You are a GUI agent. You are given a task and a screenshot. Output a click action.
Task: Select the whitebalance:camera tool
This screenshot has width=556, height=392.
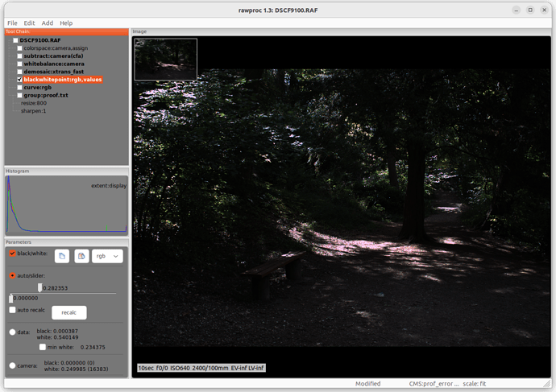[x=54, y=64]
